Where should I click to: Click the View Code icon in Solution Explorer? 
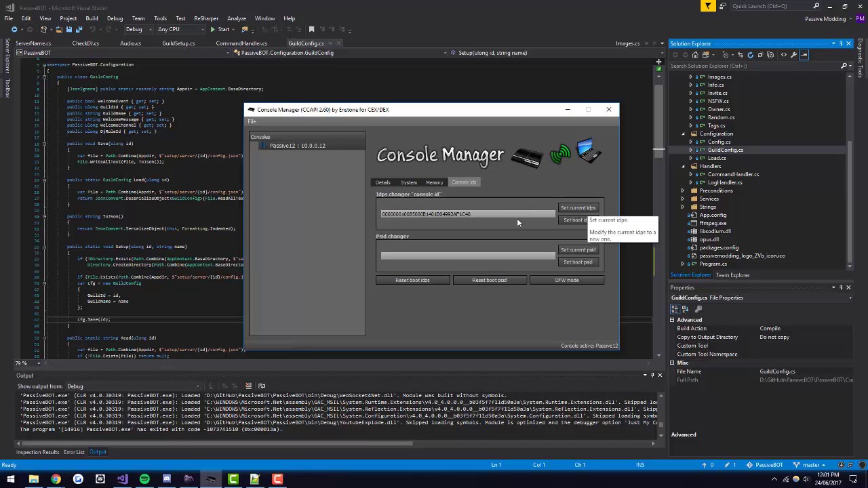(784, 55)
